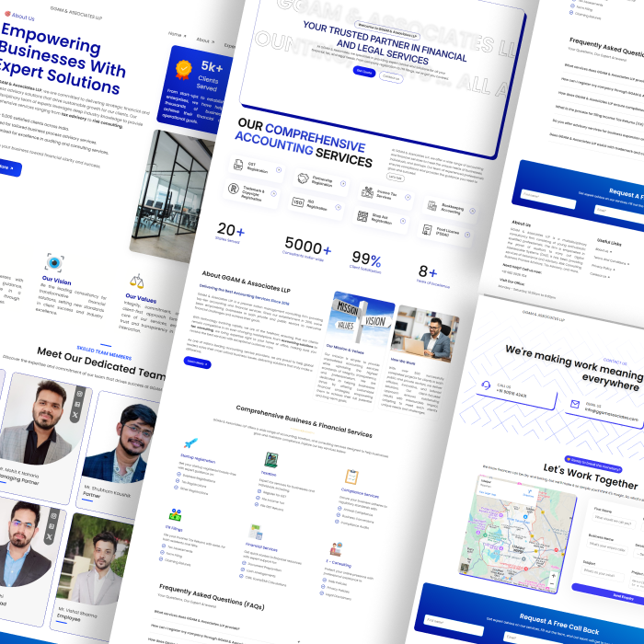Click the Call Us headset icon
644x644 pixels.
[486, 385]
